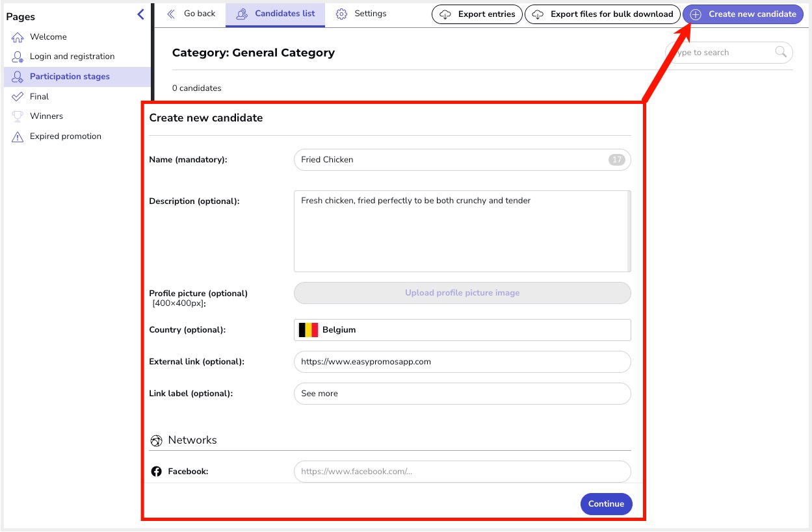Click Export entries button
Screen dimensions: 812x532
click(x=477, y=14)
